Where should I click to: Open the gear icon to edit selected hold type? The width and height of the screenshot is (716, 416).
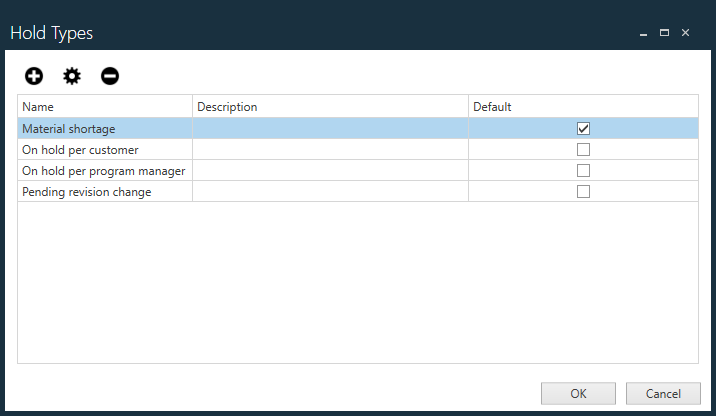[72, 75]
